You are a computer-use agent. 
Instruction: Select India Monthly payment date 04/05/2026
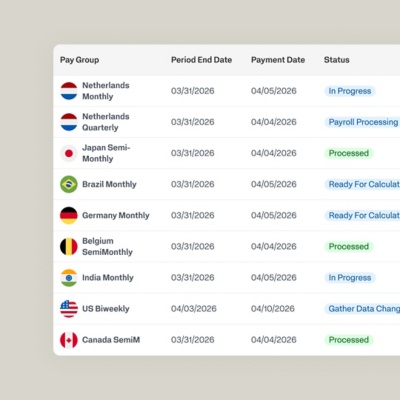tap(274, 278)
